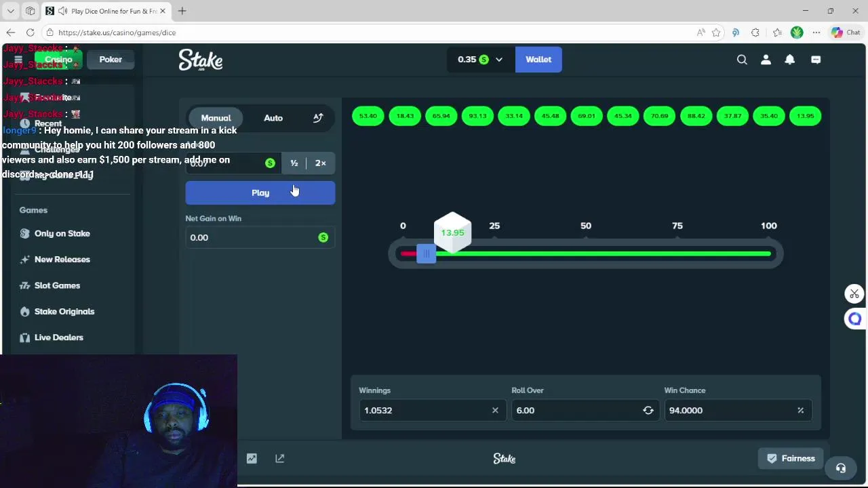Image resolution: width=868 pixels, height=488 pixels.
Task: Select the Casino tab
Action: tap(58, 60)
